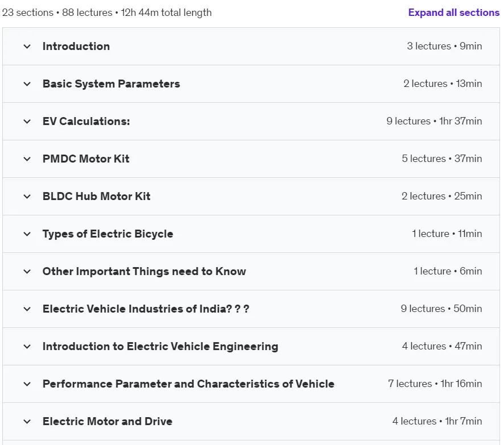Click '4 lectures • 1hr 7min' text

point(437,421)
